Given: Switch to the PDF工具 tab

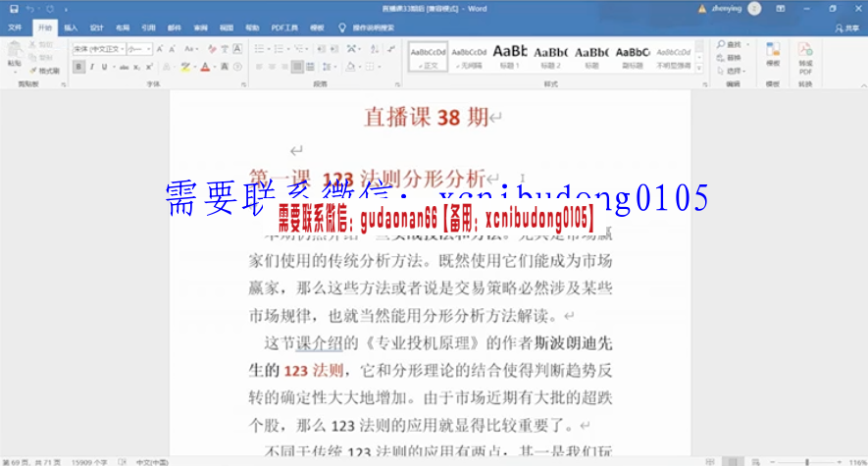Looking at the screenshot, I should click(284, 27).
